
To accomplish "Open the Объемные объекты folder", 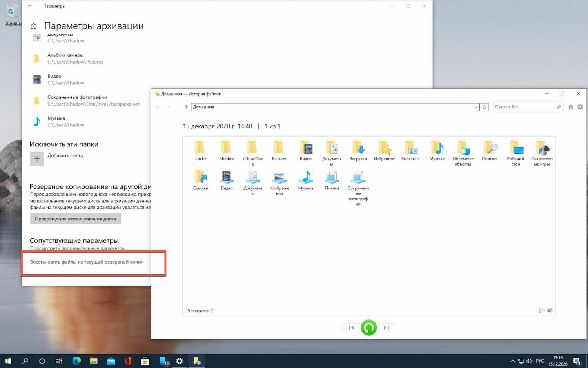I will 463,153.
